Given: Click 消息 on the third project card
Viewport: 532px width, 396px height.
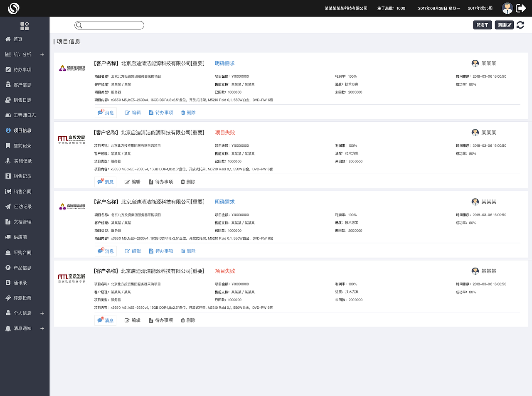Looking at the screenshot, I should (x=106, y=251).
